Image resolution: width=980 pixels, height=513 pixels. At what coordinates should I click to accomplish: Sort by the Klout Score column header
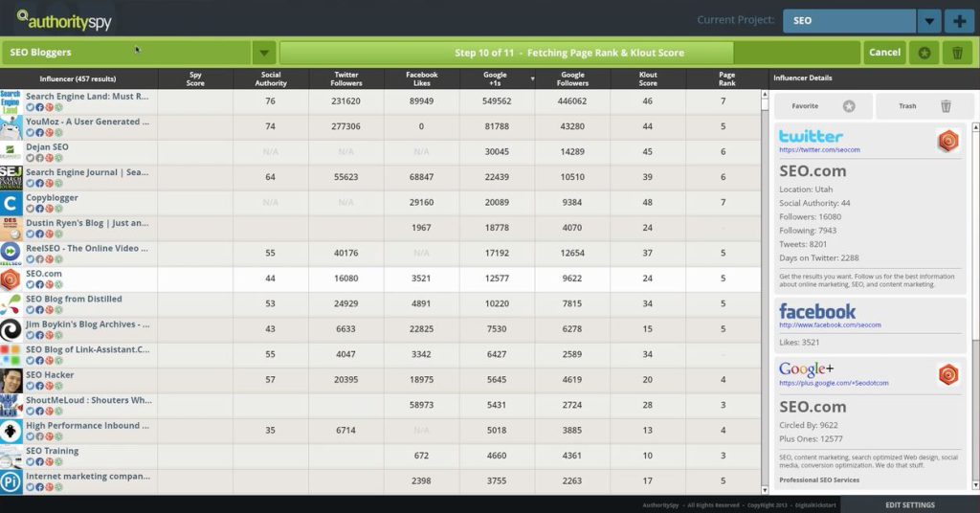coord(648,78)
